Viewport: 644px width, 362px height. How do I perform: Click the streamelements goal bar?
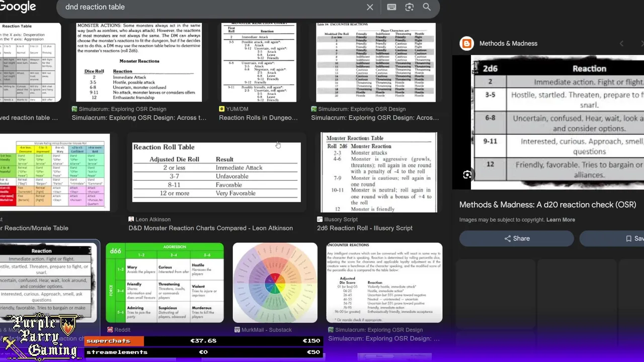[x=203, y=352]
